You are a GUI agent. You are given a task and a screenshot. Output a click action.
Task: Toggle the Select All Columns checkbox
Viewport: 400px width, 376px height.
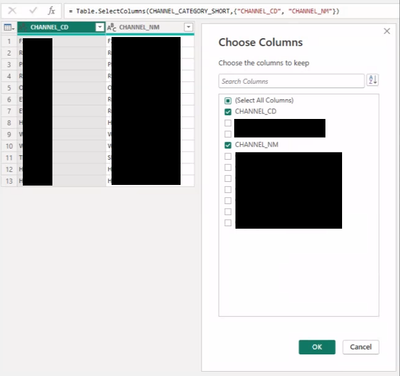[x=228, y=100]
